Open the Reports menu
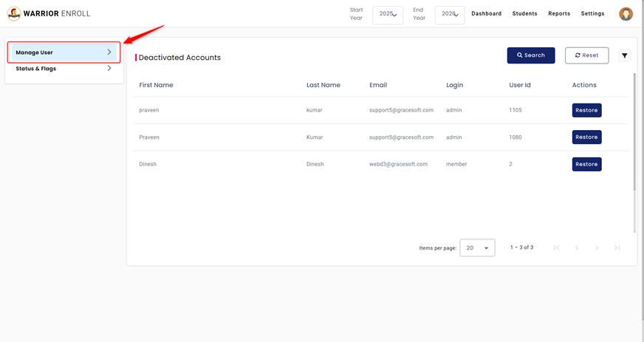Image resolution: width=644 pixels, height=342 pixels. point(559,13)
